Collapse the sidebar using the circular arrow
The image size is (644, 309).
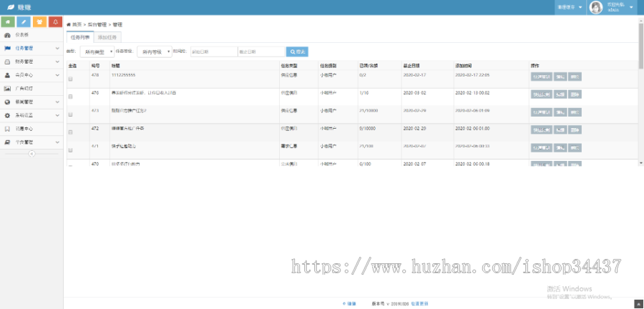(31, 154)
